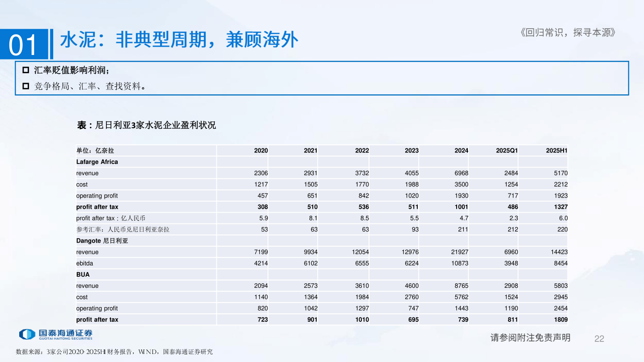
Task: Click the profit after tax：亿人民币 row label
Action: click(110, 218)
